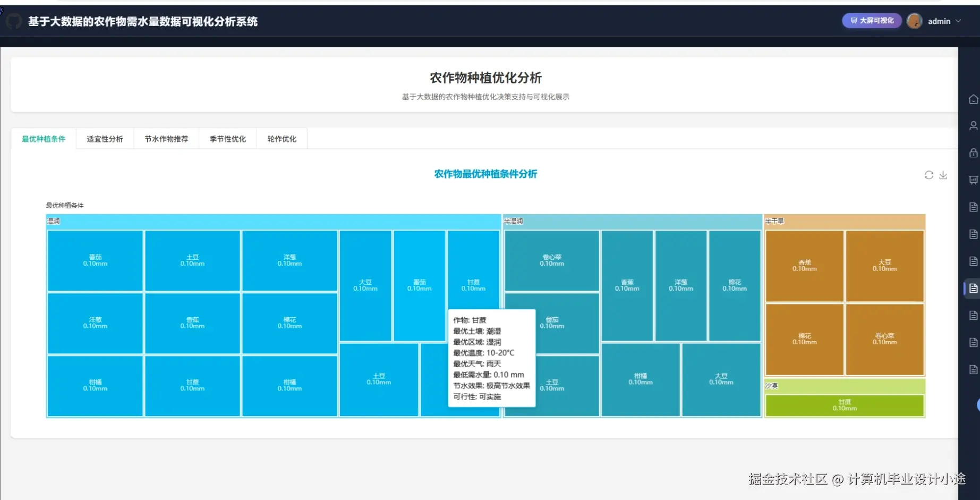This screenshot has height=500, width=980.
Task: Select the lock icon in the sidebar
Action: pyautogui.click(x=973, y=153)
